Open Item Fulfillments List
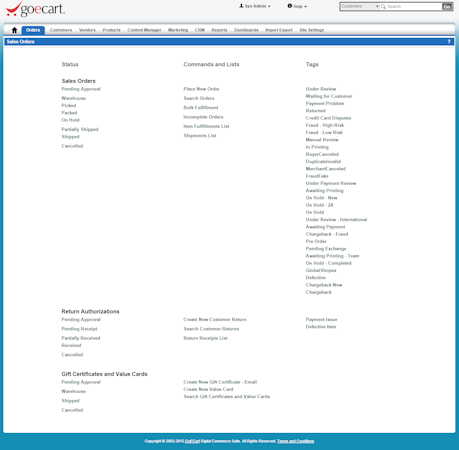 [206, 126]
